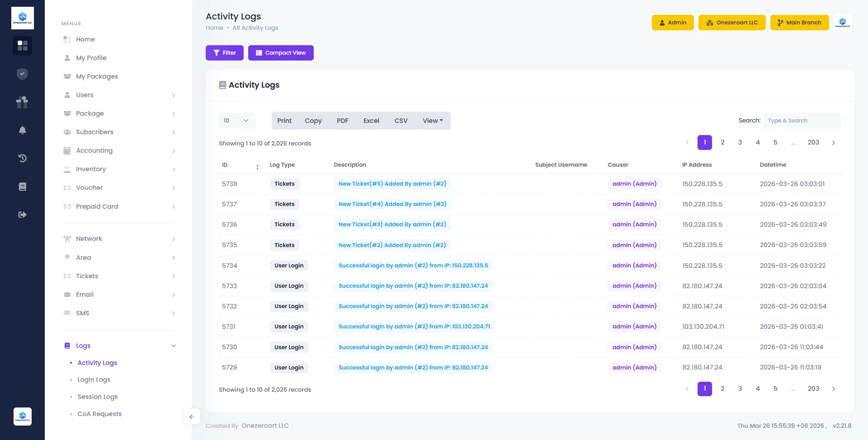868x440 pixels.
Task: Open the gift box icon in left rail
Action: tap(22, 102)
